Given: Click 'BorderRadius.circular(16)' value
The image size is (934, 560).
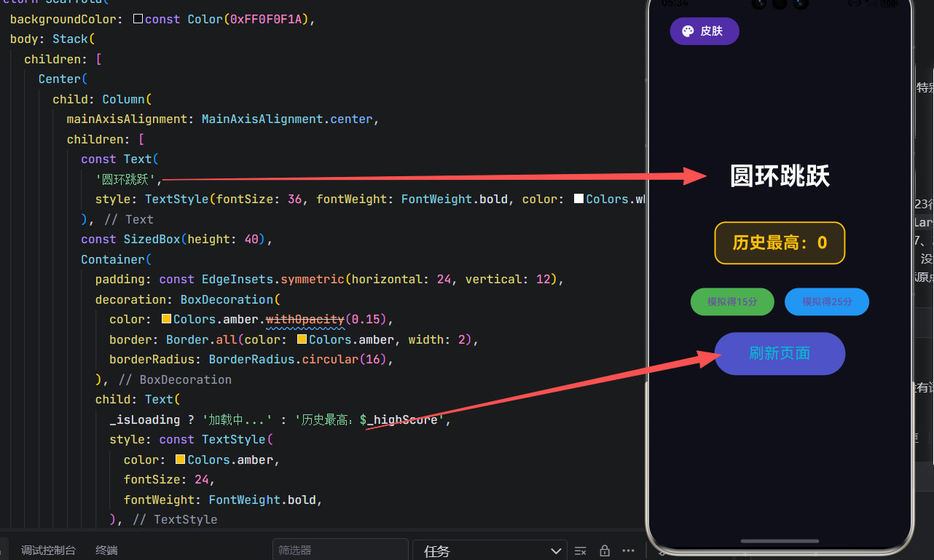Looking at the screenshot, I should pos(298,359).
